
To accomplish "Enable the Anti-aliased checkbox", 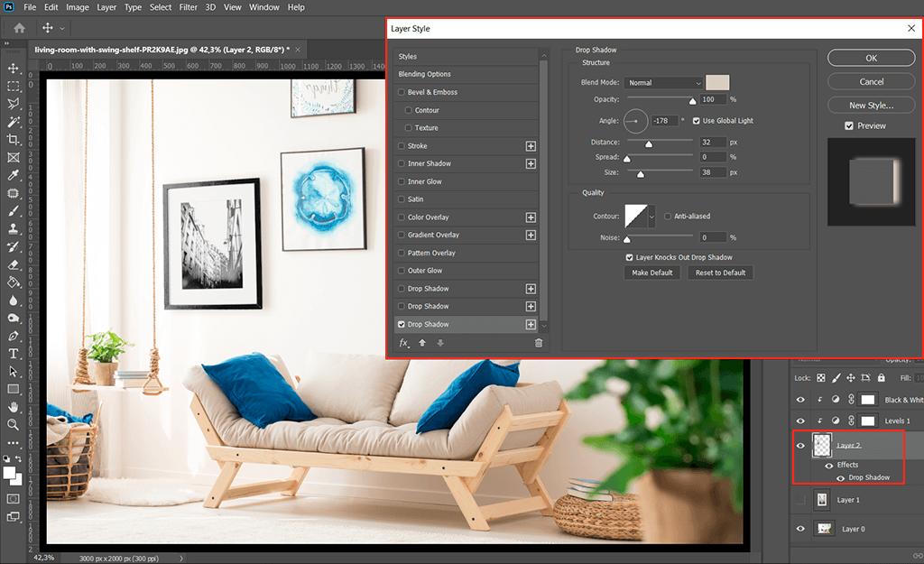I will pos(668,217).
